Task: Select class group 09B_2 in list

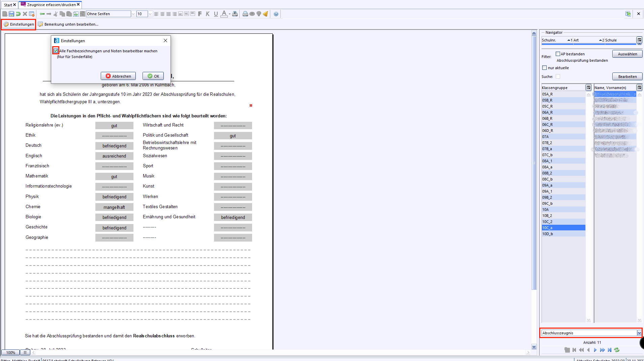Action: tap(563, 197)
